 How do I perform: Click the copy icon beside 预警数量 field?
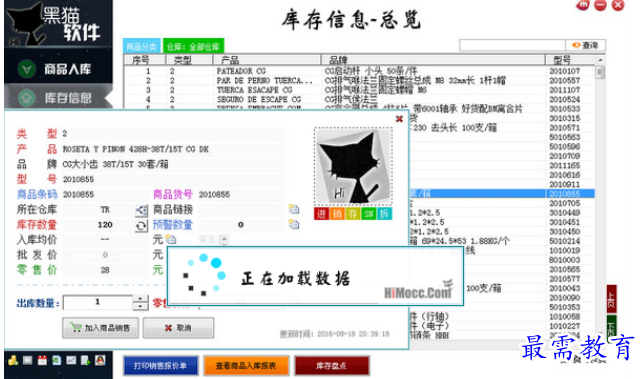[294, 224]
